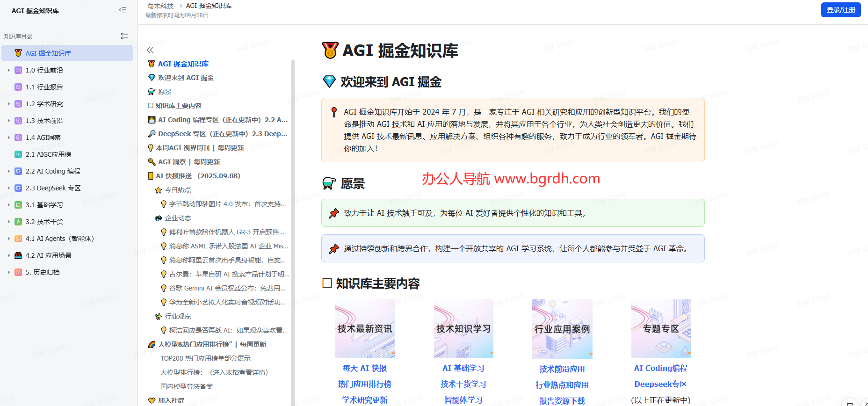
Task: Open 句末科技 breadcrumb link
Action: click(x=160, y=6)
